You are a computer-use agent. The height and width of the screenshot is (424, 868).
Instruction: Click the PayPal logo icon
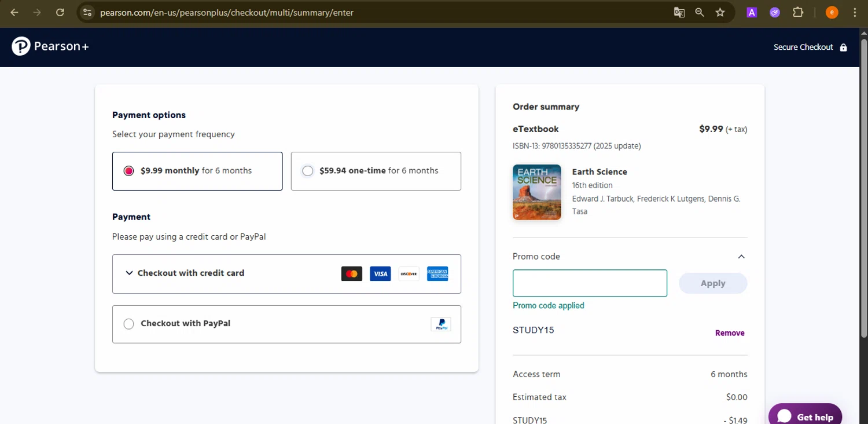click(440, 324)
